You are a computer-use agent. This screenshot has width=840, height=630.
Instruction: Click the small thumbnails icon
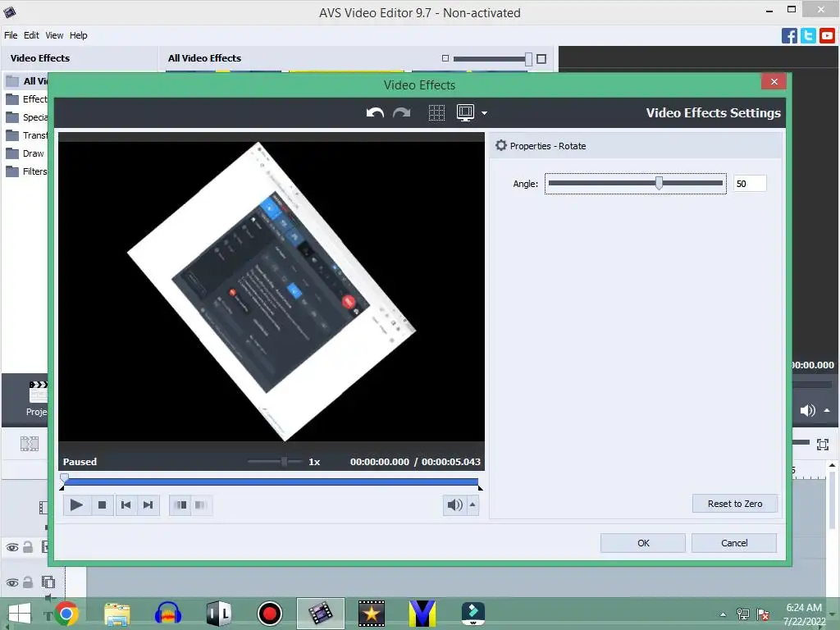click(445, 58)
